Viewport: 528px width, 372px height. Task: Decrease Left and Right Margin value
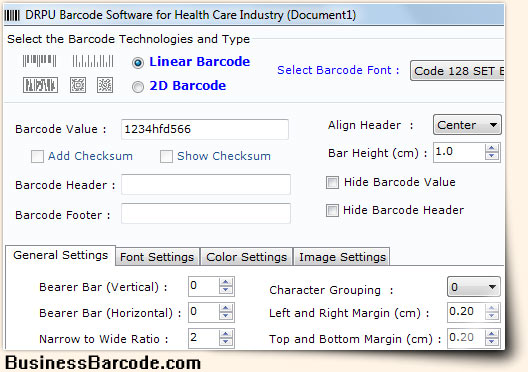tap(492, 316)
